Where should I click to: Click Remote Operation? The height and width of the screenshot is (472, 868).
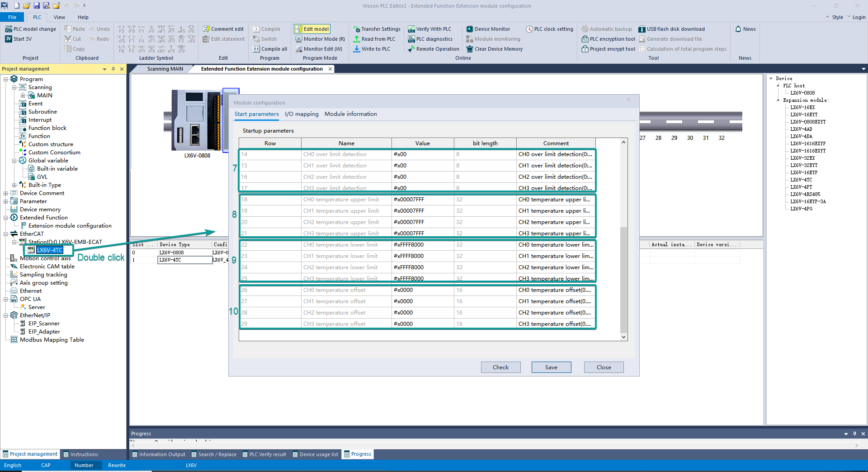[434, 49]
